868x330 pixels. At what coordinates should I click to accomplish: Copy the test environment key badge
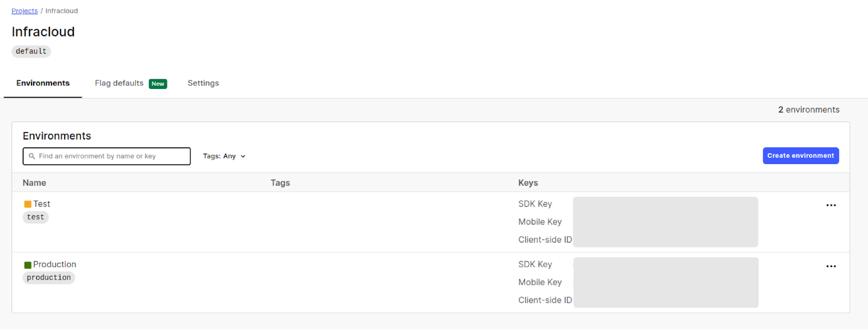coord(36,217)
